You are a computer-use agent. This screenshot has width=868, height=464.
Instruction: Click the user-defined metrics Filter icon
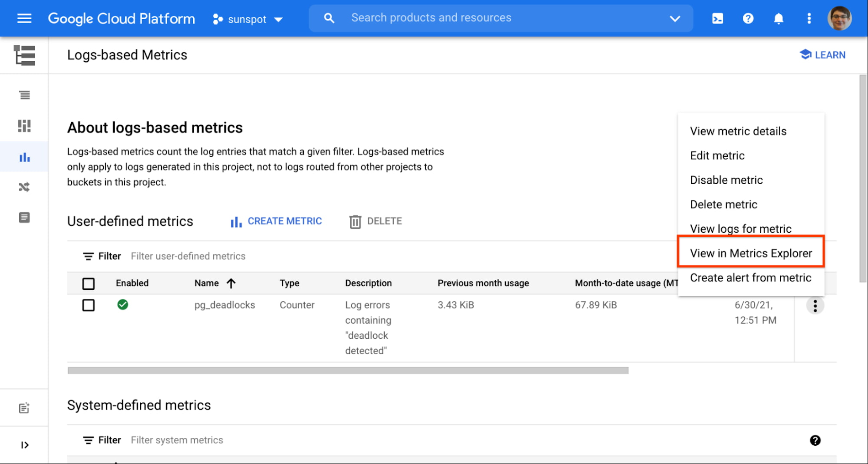point(88,256)
